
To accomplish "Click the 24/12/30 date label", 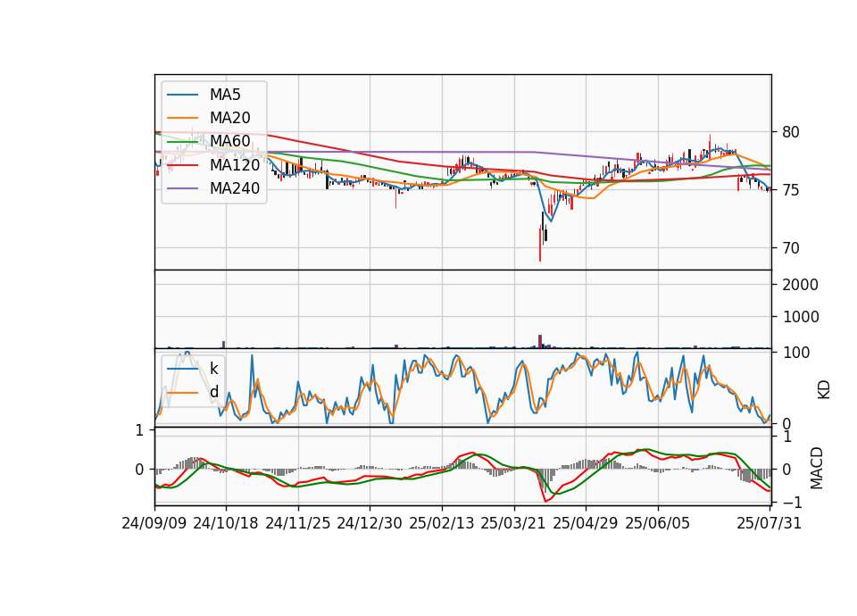I will click(370, 523).
